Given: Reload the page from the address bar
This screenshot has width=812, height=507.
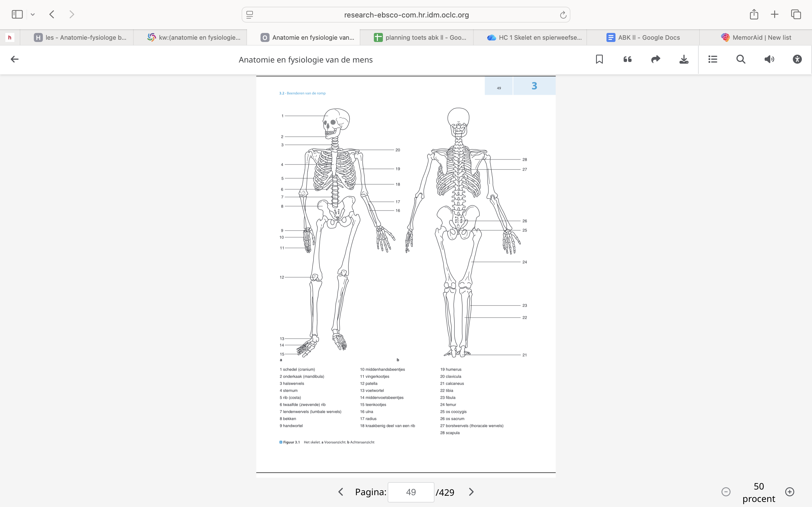Looking at the screenshot, I should (x=563, y=15).
